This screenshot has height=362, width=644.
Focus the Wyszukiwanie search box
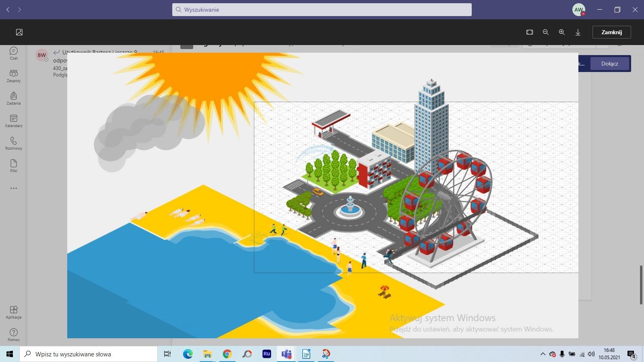[322, 10]
